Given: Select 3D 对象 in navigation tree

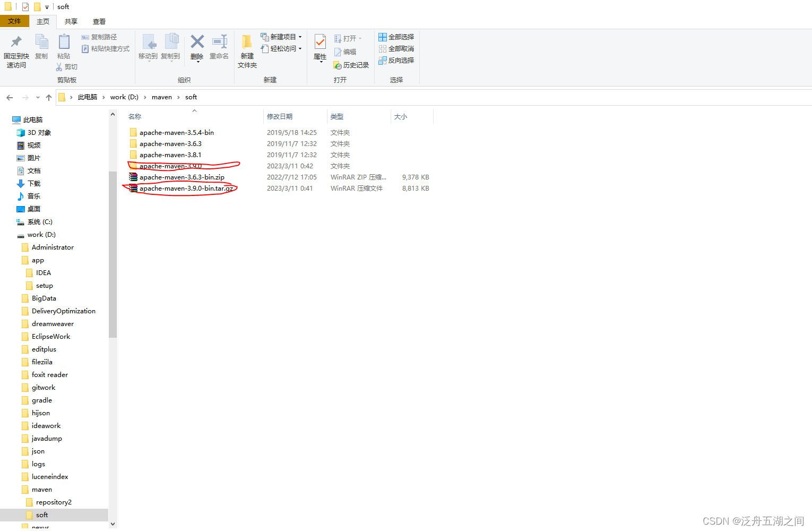Looking at the screenshot, I should point(39,133).
